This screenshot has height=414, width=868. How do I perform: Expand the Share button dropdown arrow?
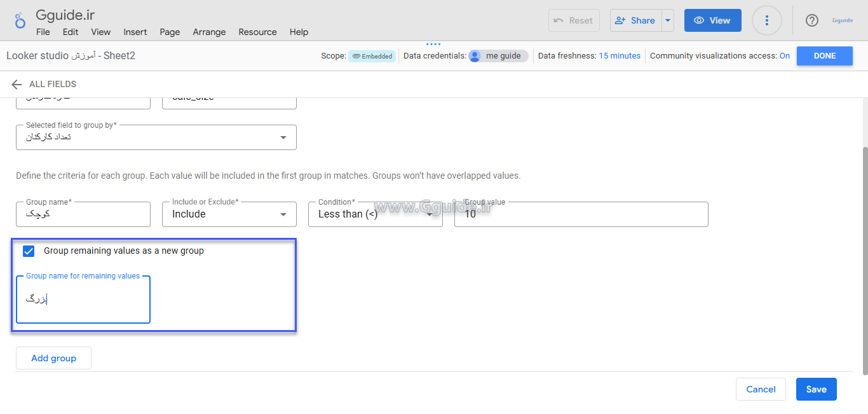coord(668,20)
